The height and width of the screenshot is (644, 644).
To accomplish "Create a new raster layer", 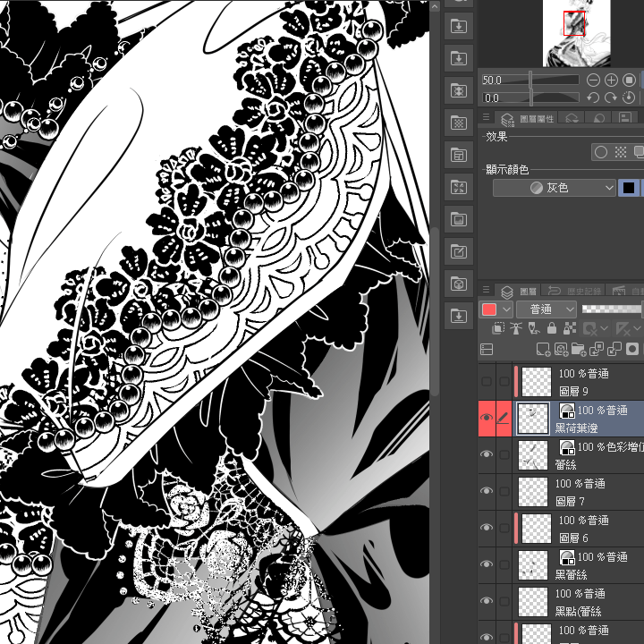I will click(543, 350).
